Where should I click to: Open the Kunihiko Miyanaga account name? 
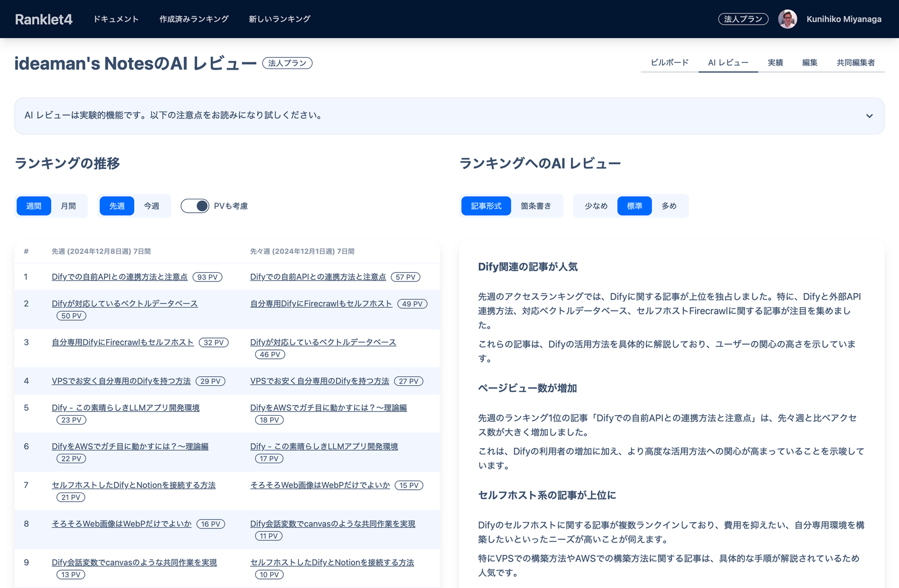coord(844,19)
